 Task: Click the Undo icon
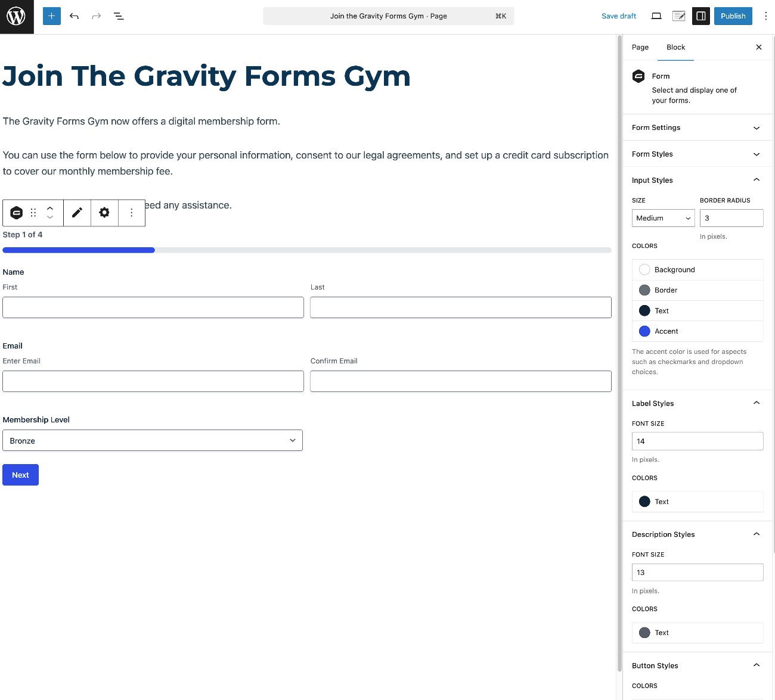(x=74, y=16)
